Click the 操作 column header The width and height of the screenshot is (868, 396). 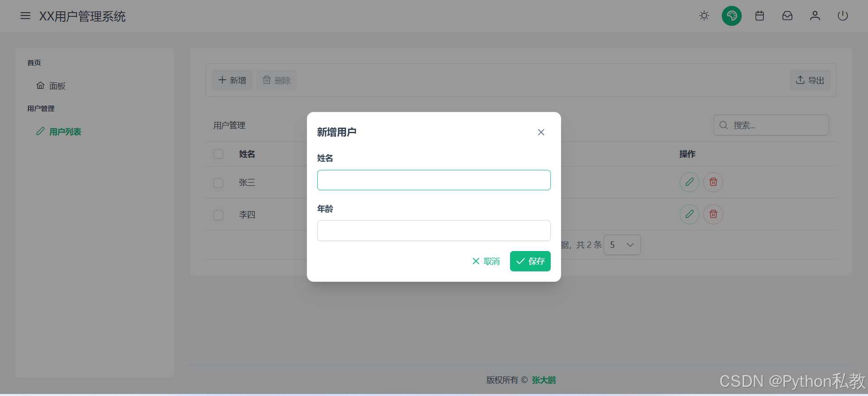[x=687, y=154]
